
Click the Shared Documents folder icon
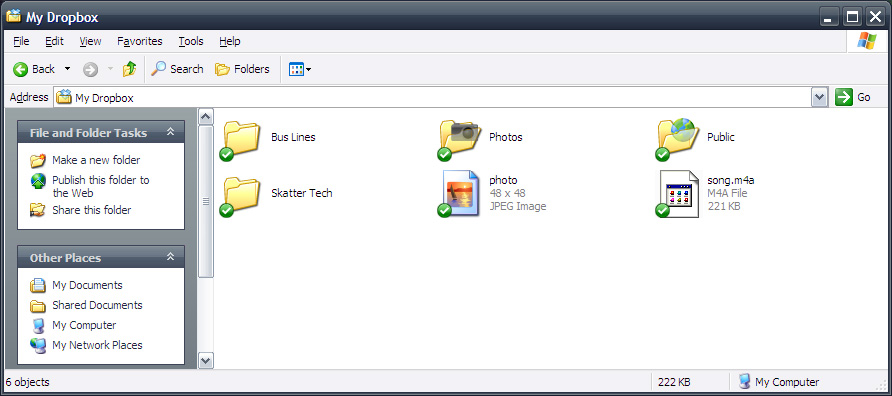[x=38, y=306]
